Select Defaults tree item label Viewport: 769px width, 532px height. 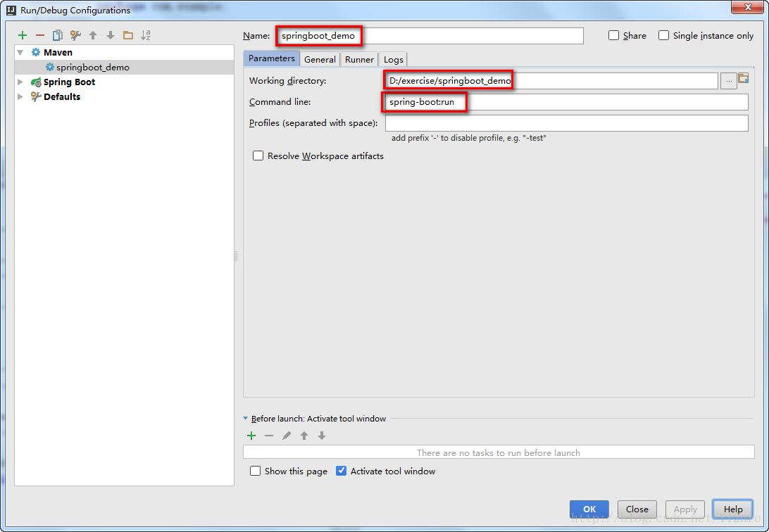pyautogui.click(x=62, y=96)
